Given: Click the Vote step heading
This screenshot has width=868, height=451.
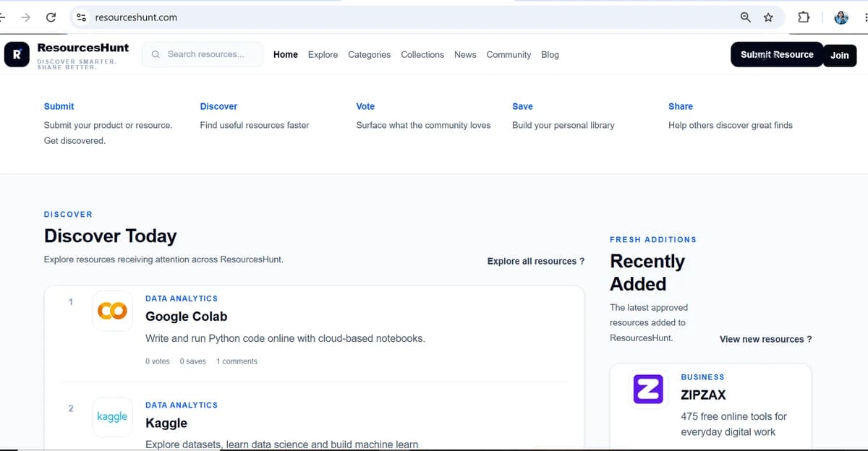Looking at the screenshot, I should (365, 106).
